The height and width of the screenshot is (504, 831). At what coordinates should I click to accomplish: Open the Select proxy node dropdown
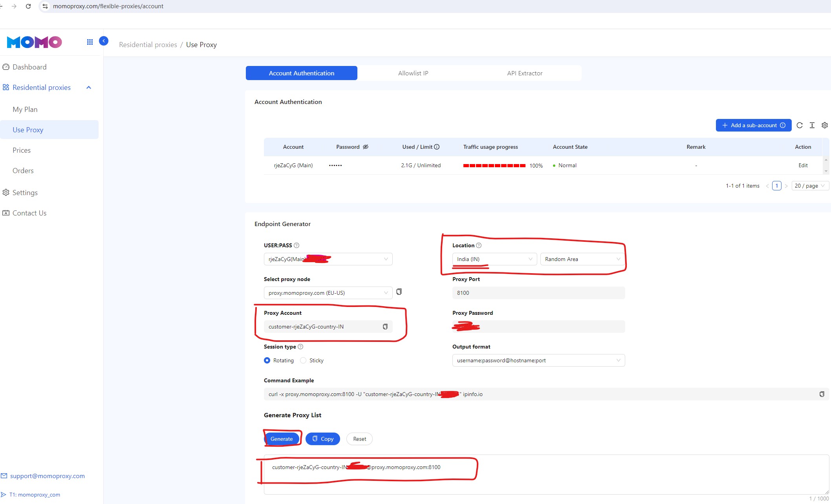pos(328,293)
